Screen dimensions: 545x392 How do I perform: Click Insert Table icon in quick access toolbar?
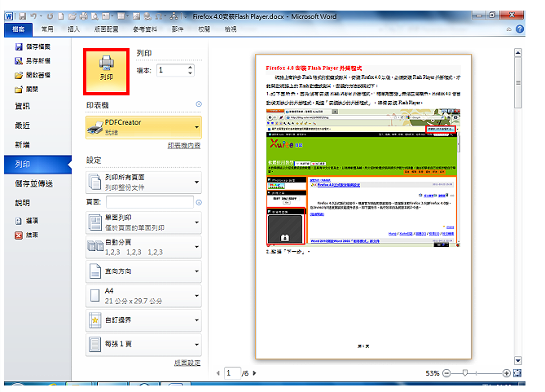(x=121, y=16)
